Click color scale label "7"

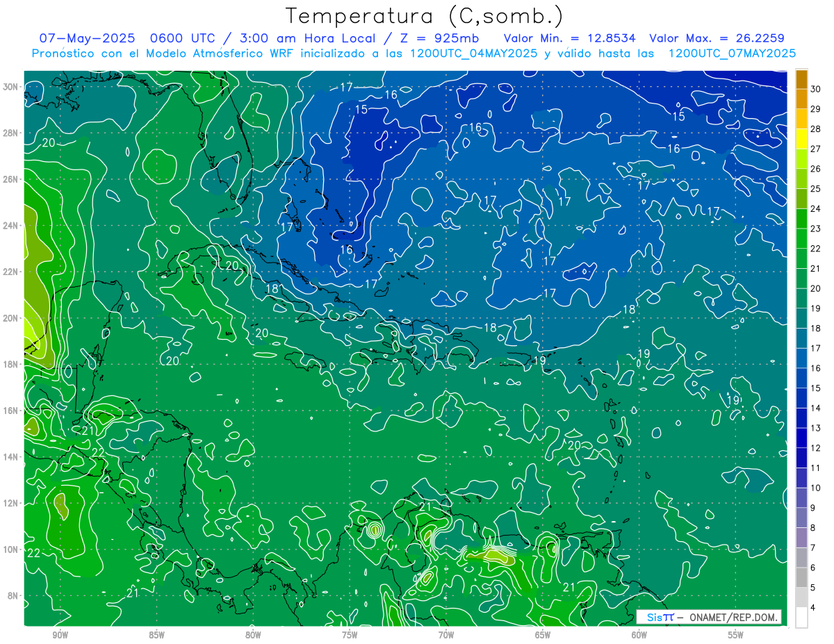click(x=813, y=547)
